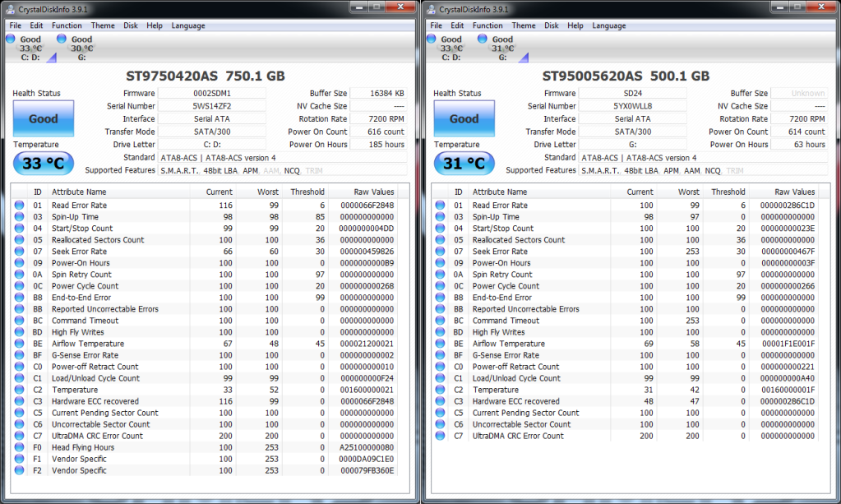The height and width of the screenshot is (504, 841).
Task: Click UltraDMA CRC Error Count orb, 750.1 GB window
Action: (19, 436)
